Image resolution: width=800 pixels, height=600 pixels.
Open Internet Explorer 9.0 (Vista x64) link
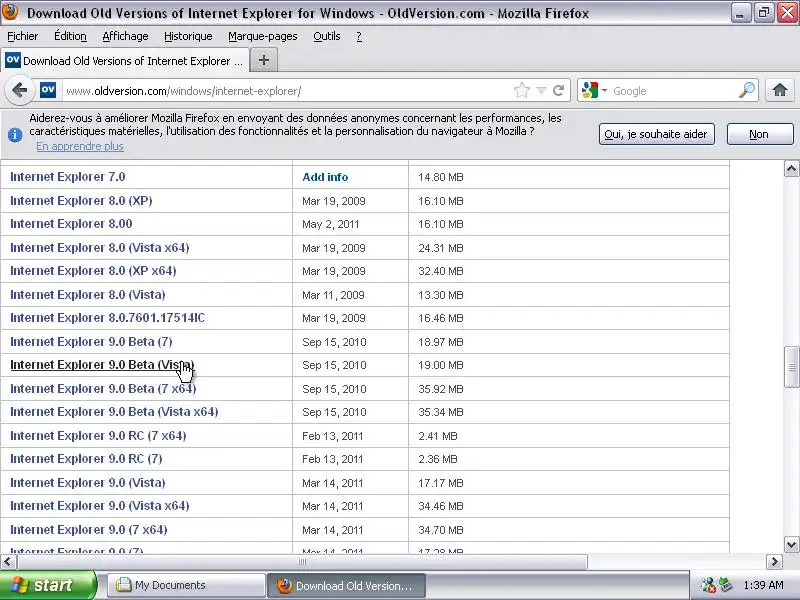point(99,506)
